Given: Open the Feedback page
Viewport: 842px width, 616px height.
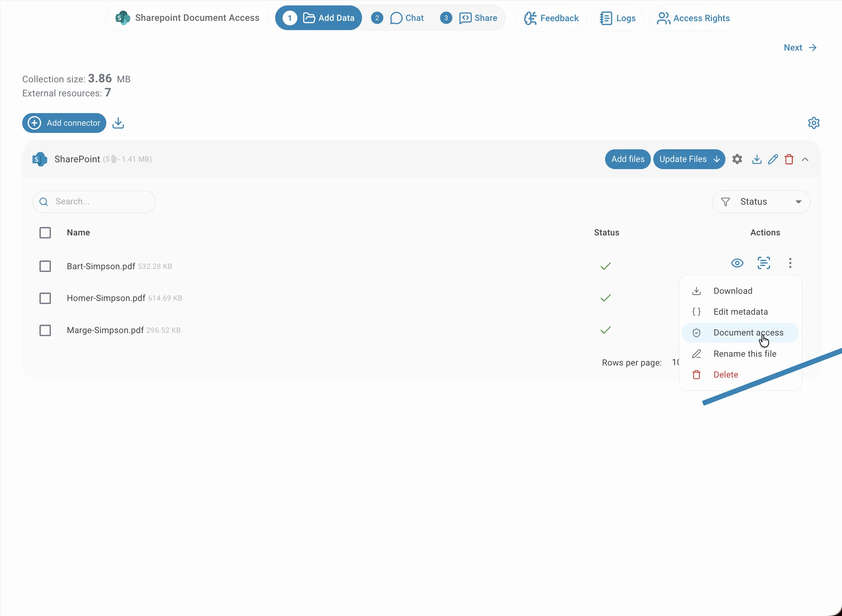Looking at the screenshot, I should click(x=551, y=18).
